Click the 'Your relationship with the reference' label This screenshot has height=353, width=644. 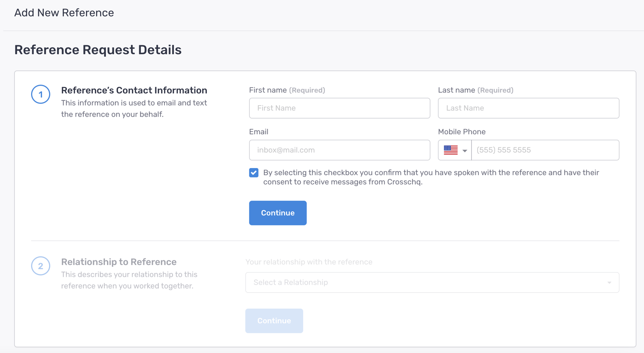point(309,262)
